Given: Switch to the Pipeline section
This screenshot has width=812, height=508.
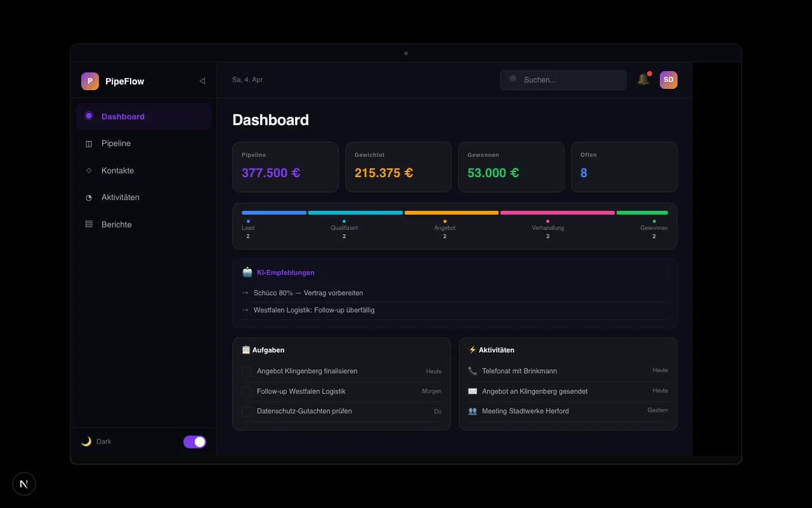Looking at the screenshot, I should click(116, 144).
